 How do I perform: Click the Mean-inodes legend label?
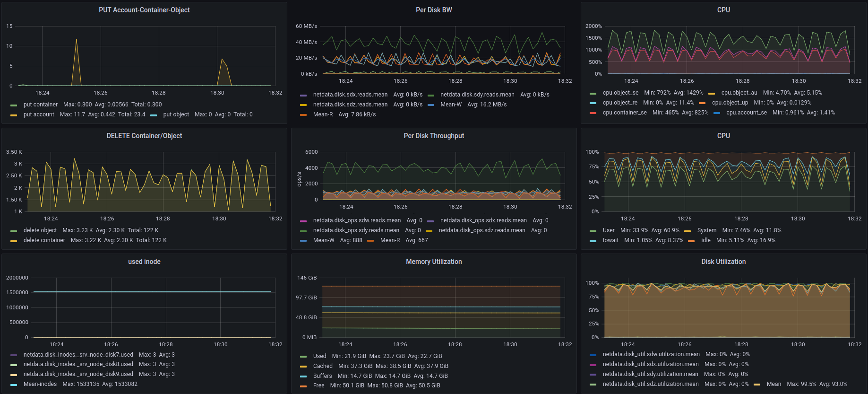[40, 384]
